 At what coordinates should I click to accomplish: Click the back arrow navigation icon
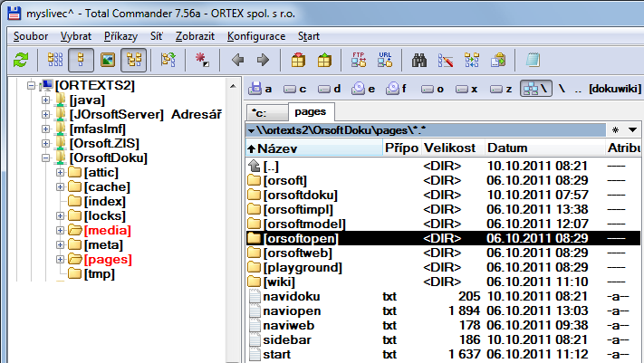[238, 61]
